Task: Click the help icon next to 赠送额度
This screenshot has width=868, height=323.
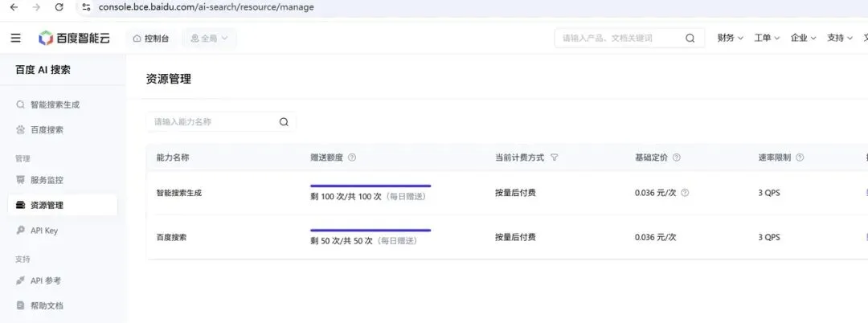Action: point(352,157)
